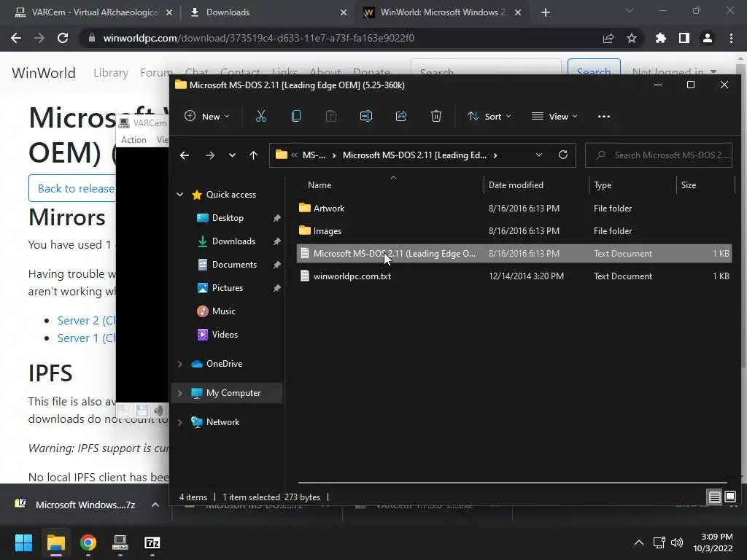Open Chrome extensions puzzle icon
Viewport: 747px width, 560px height.
(x=661, y=38)
